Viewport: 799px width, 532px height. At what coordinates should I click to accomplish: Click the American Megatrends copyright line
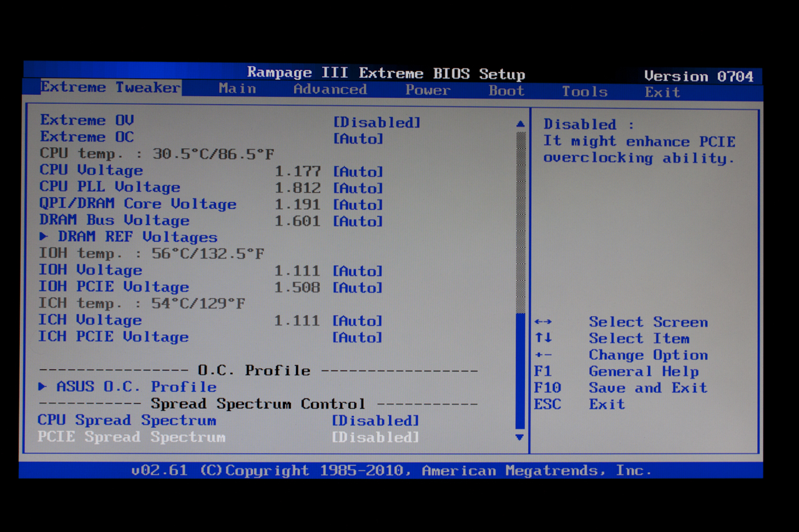click(391, 470)
